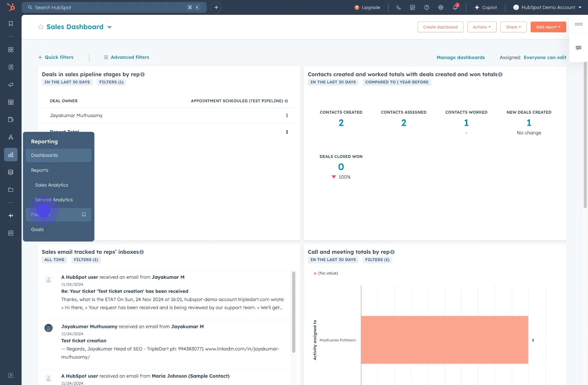The width and height of the screenshot is (588, 385).
Task: Open Copilot from top bar
Action: (x=485, y=7)
